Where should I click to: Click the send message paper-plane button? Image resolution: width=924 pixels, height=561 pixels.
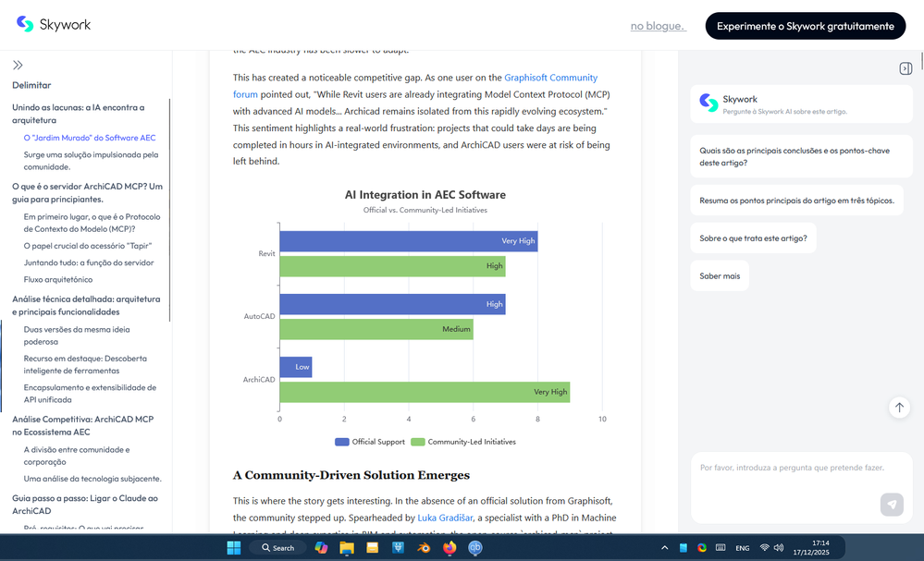coord(892,505)
